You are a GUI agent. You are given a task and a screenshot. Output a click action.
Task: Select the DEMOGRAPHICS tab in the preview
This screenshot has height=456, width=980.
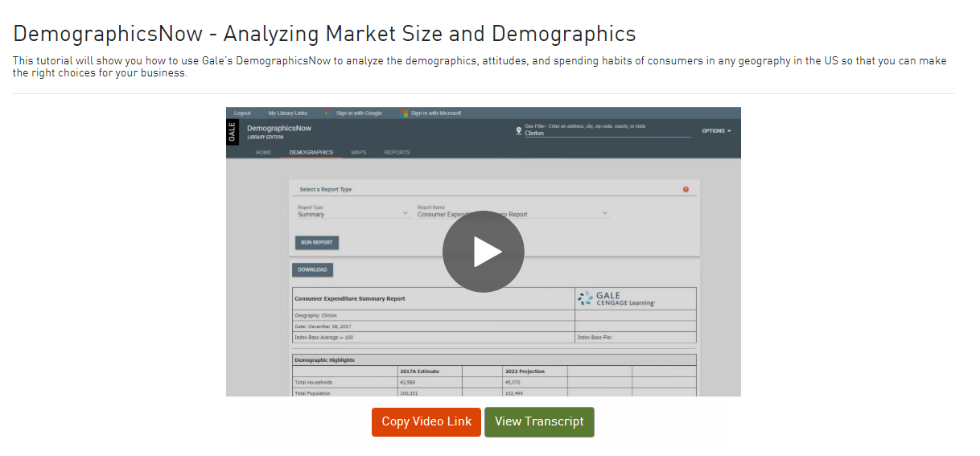(x=311, y=152)
